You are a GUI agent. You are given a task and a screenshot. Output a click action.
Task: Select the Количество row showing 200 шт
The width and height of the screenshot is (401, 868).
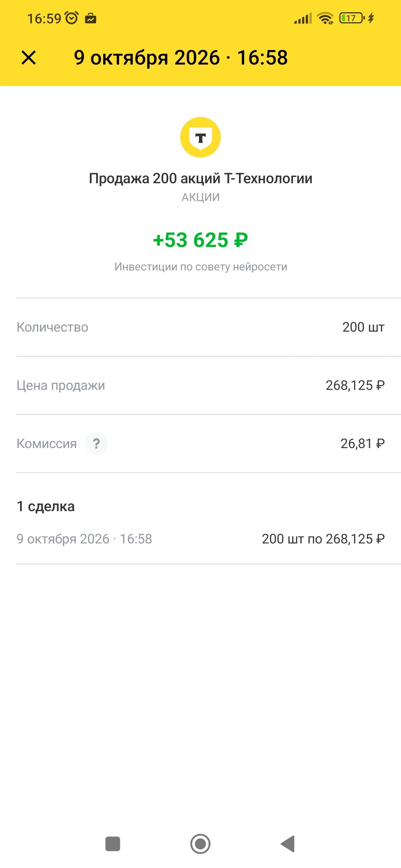(x=200, y=327)
